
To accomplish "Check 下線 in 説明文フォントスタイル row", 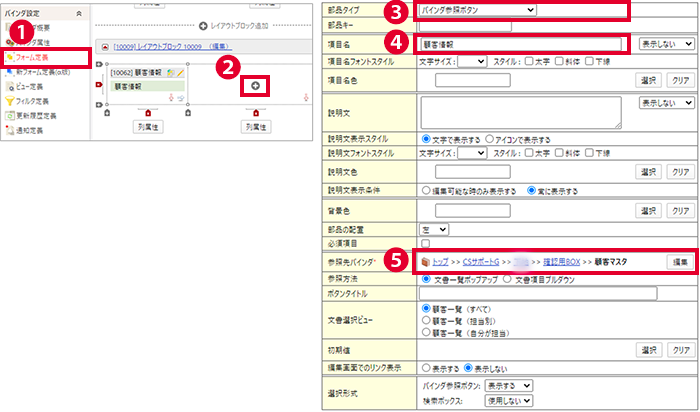I will (589, 153).
